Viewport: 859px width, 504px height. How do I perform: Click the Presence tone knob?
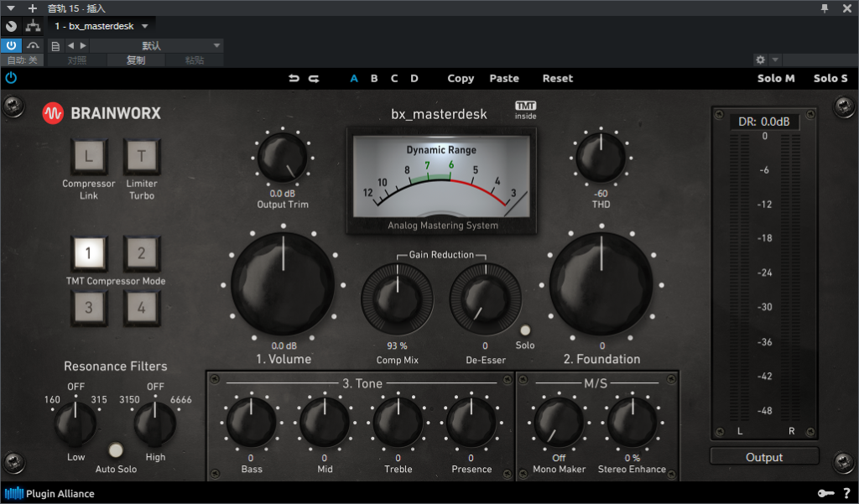point(471,423)
